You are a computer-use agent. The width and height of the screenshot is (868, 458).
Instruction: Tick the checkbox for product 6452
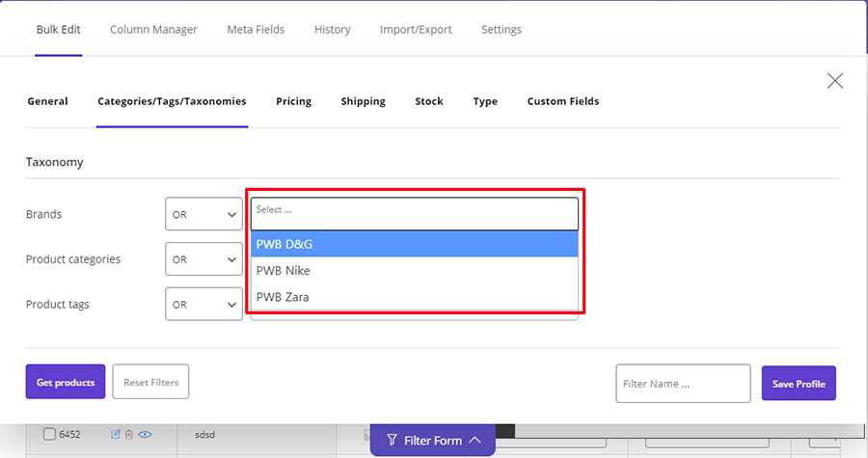(49, 434)
